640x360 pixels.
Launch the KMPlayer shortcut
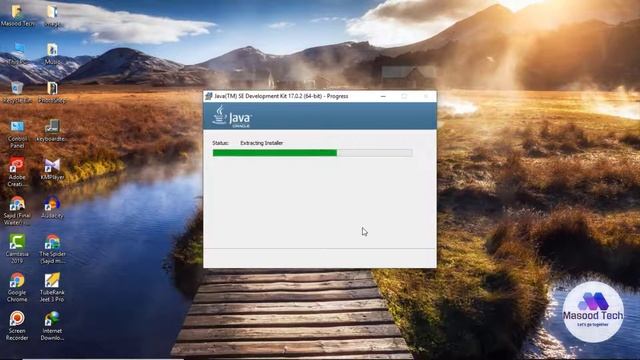(x=52, y=169)
